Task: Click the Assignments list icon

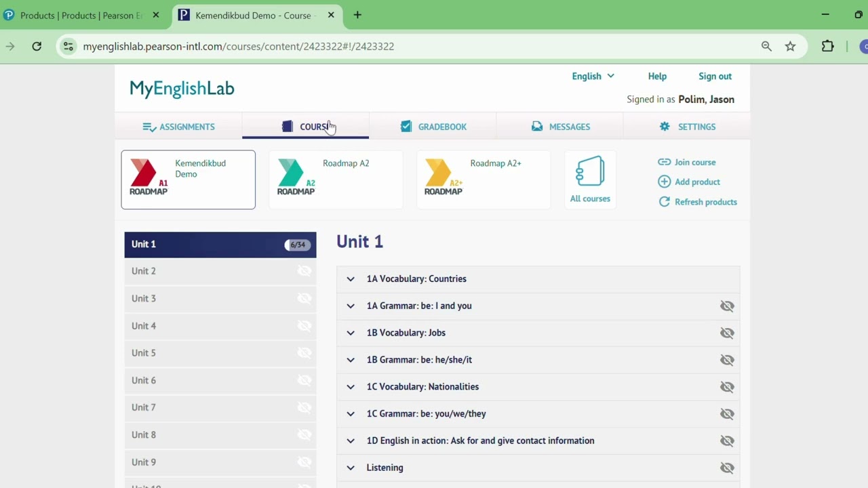Action: [x=149, y=127]
